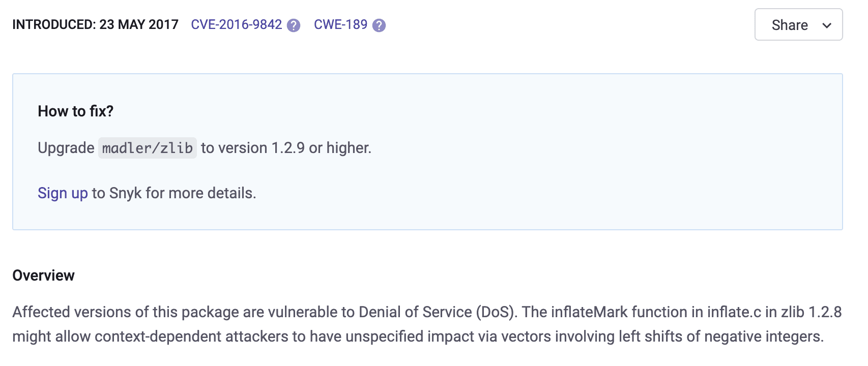
Task: Open the CVE-2016-9842 link
Action: click(236, 24)
